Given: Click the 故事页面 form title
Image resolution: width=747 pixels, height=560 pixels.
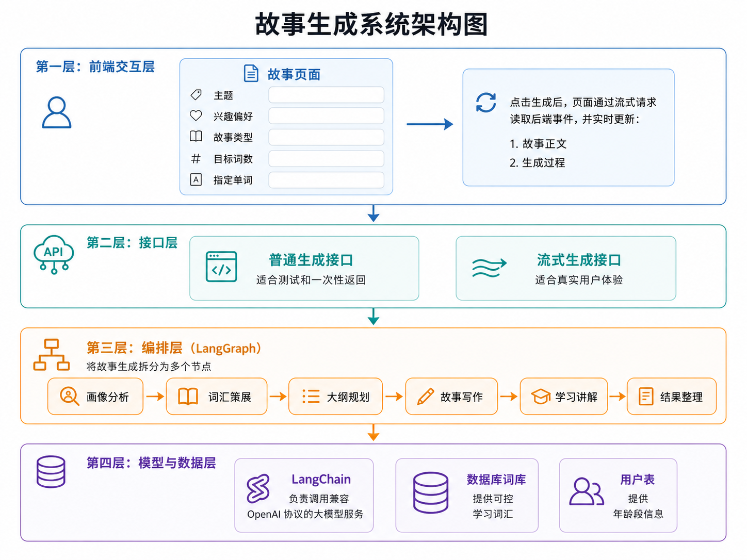Looking at the screenshot, I should (x=294, y=75).
